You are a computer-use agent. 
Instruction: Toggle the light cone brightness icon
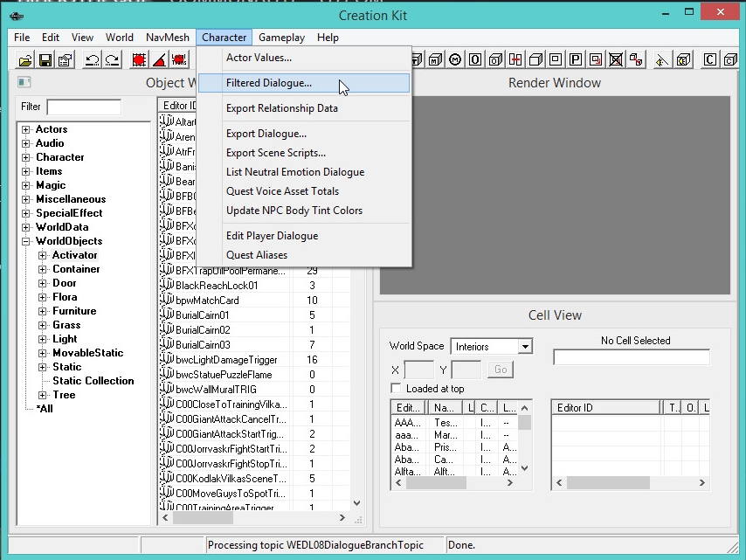[x=662, y=60]
